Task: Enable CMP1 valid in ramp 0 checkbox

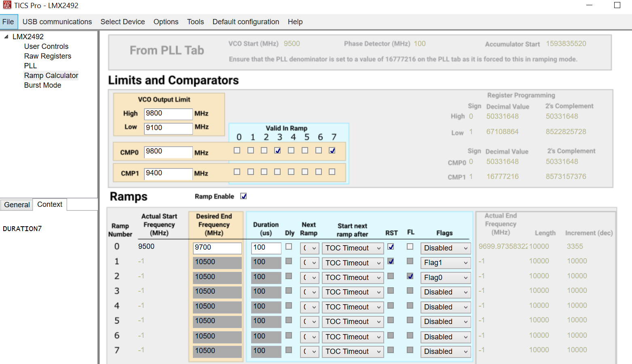Action: click(237, 172)
